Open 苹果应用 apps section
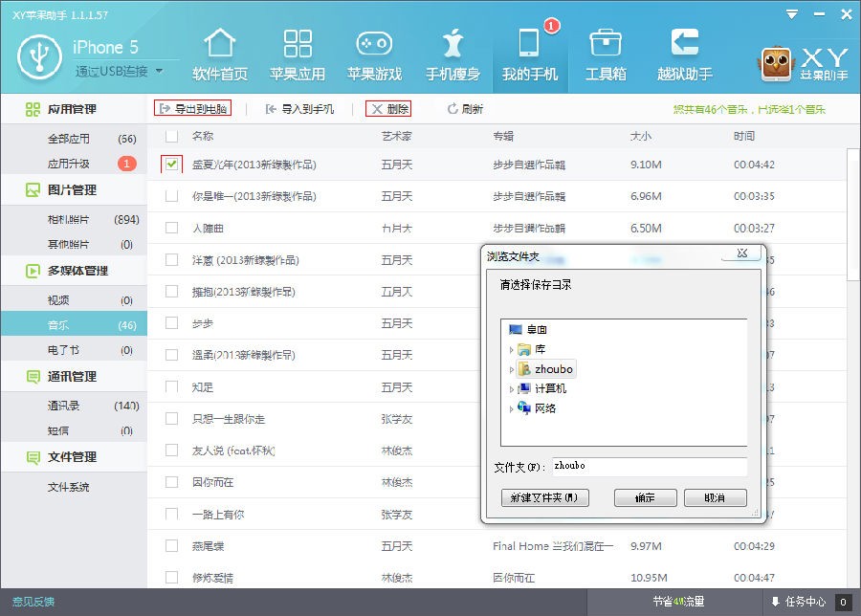Viewport: 861px width, 616px height. tap(298, 54)
